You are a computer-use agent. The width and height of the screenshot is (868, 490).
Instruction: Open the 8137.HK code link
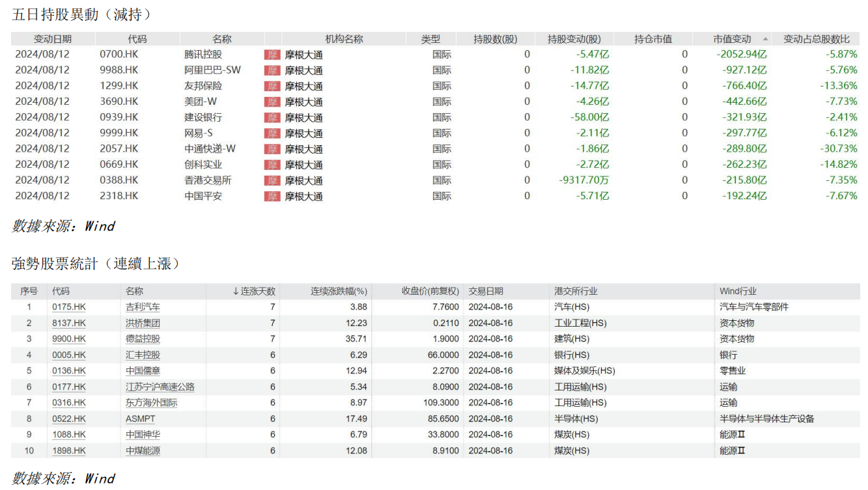click(x=69, y=323)
